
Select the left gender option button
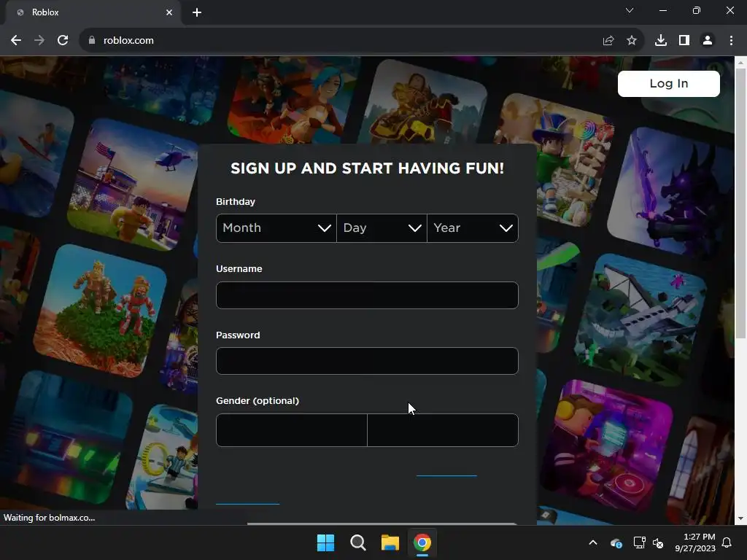click(292, 430)
